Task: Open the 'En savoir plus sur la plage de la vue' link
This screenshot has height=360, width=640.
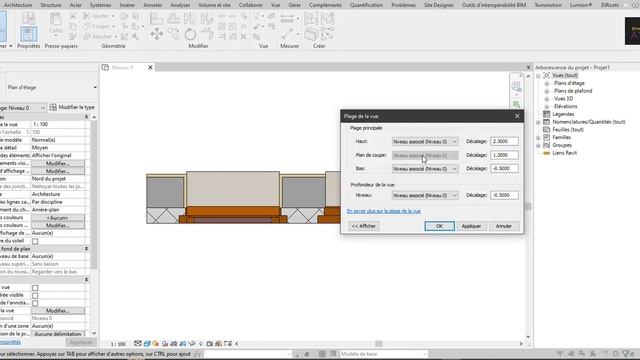Action: [384, 211]
